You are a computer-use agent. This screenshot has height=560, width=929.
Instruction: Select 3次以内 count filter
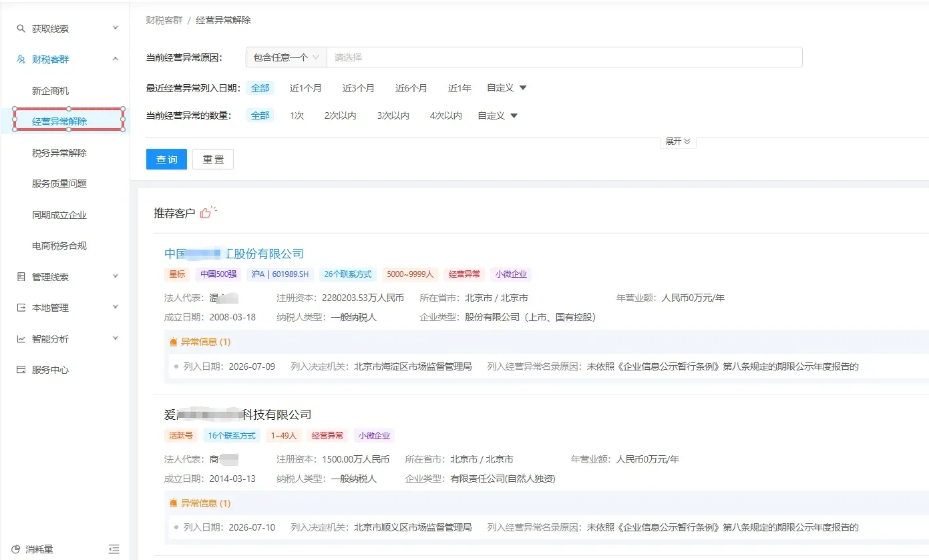pyautogui.click(x=393, y=115)
